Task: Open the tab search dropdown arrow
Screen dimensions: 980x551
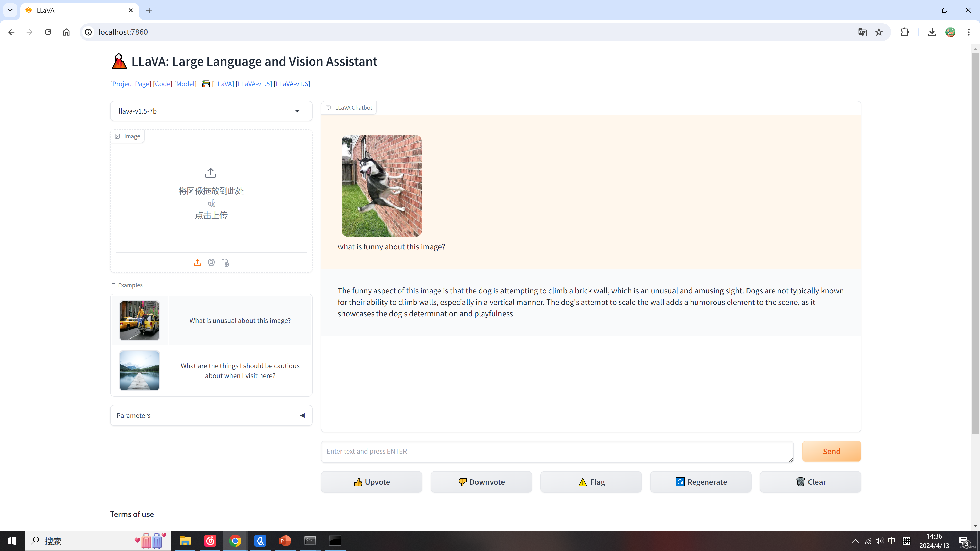Action: click(10, 10)
